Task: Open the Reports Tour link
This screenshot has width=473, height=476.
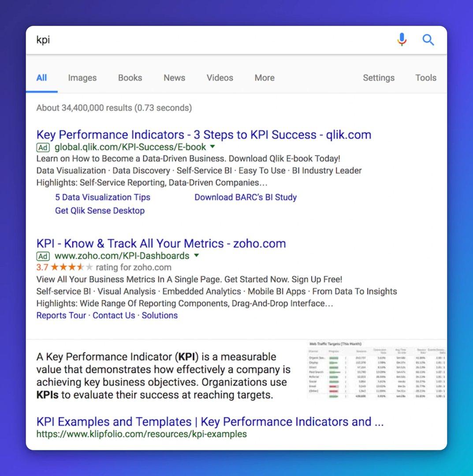Action: [x=61, y=316]
